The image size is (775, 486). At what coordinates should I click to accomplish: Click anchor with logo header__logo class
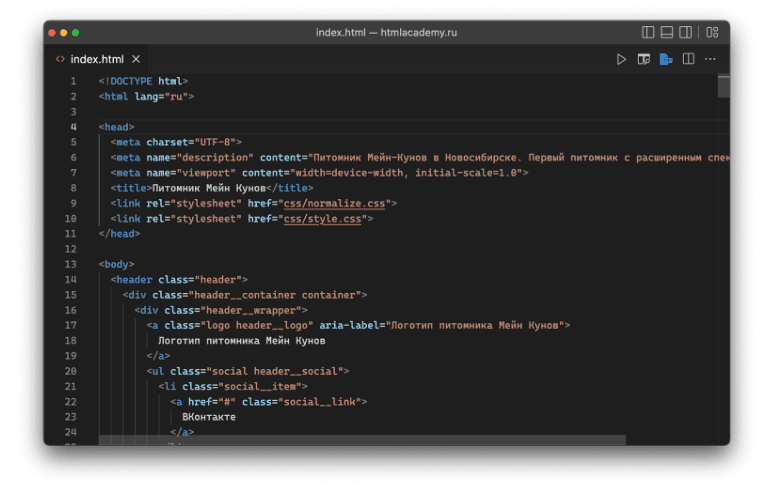pos(358,325)
